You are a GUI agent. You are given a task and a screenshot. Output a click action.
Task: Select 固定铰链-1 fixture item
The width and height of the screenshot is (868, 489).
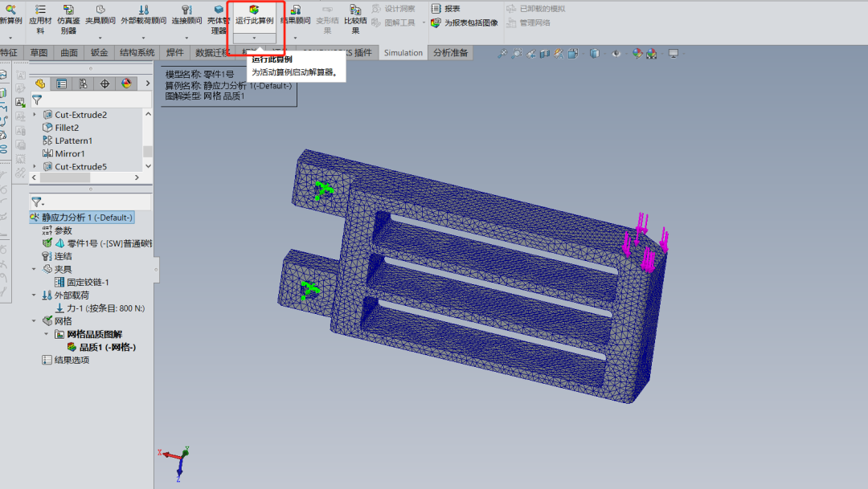[x=82, y=282]
